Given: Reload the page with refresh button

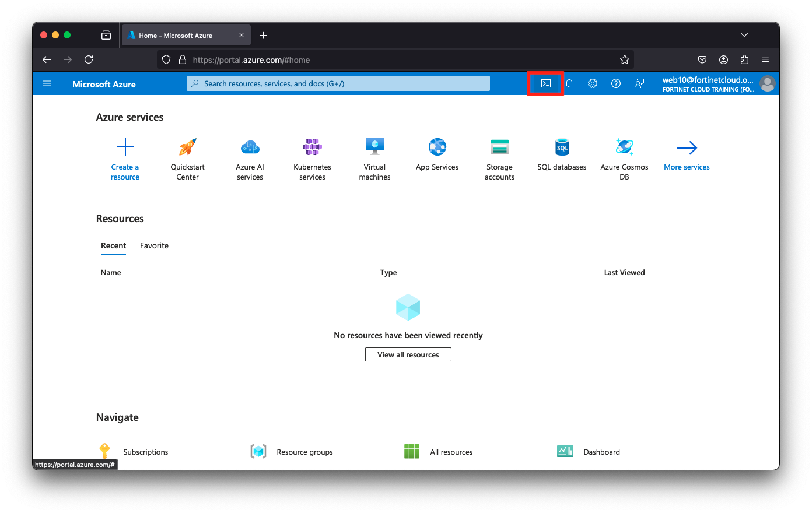Looking at the screenshot, I should (x=89, y=59).
